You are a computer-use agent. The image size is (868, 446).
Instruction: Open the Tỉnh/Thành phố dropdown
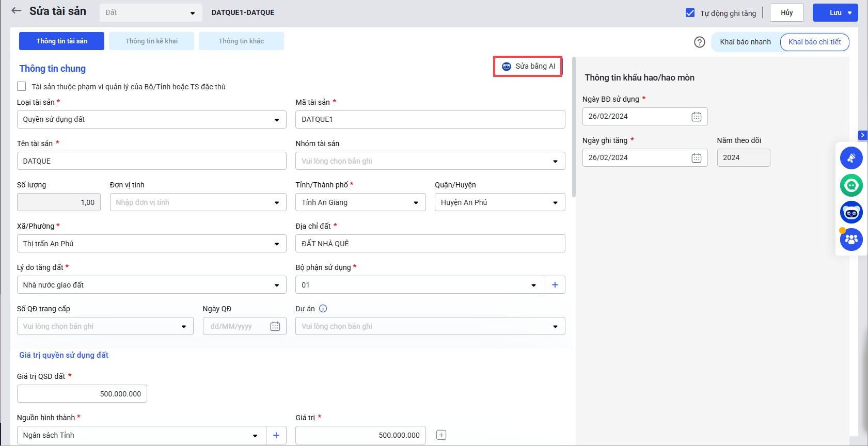(x=360, y=202)
